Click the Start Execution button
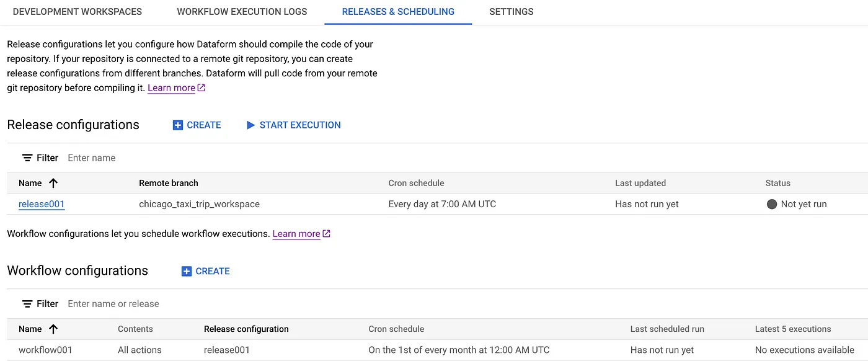Screen dimensions: 868x361 pos(299,125)
